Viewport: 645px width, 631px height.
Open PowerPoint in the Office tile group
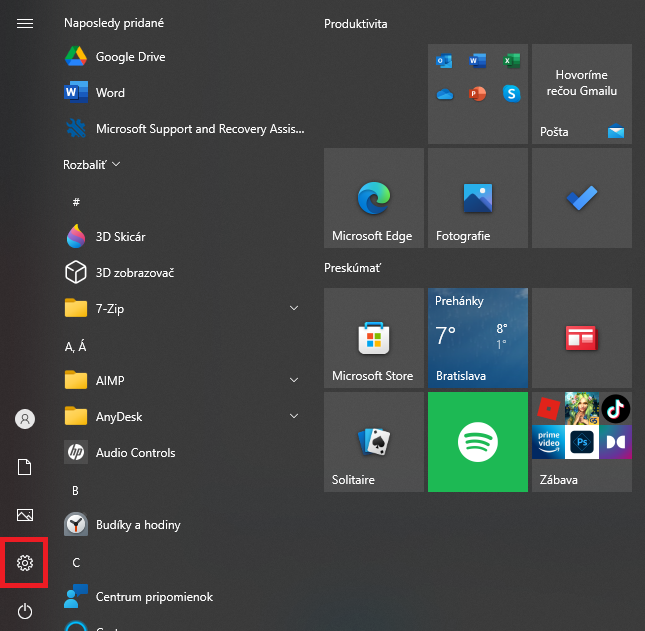point(478,94)
